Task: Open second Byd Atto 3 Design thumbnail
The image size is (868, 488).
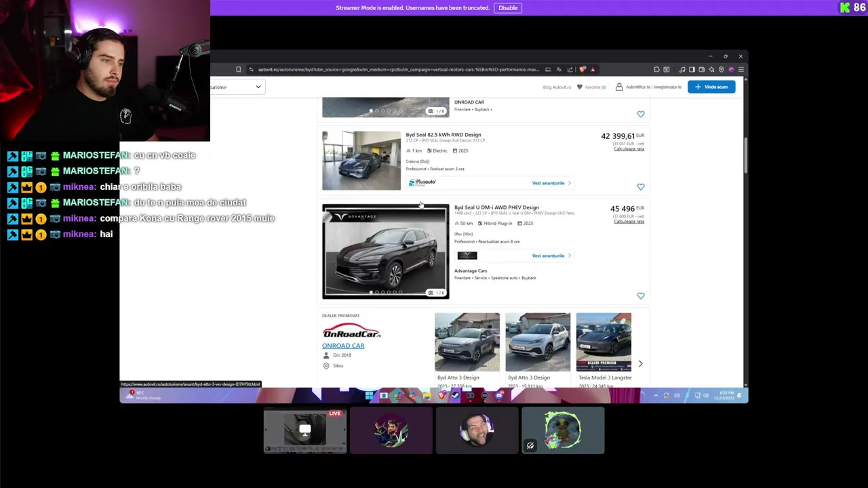Action: tap(538, 342)
